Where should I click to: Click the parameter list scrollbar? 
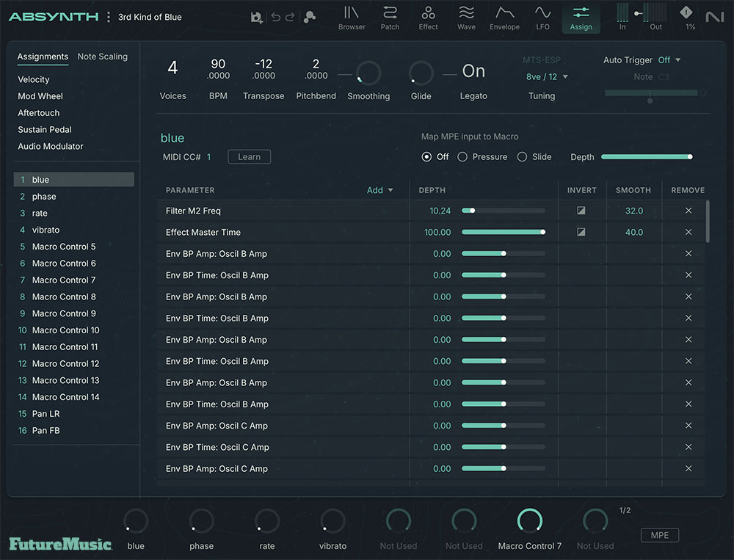coord(708,222)
